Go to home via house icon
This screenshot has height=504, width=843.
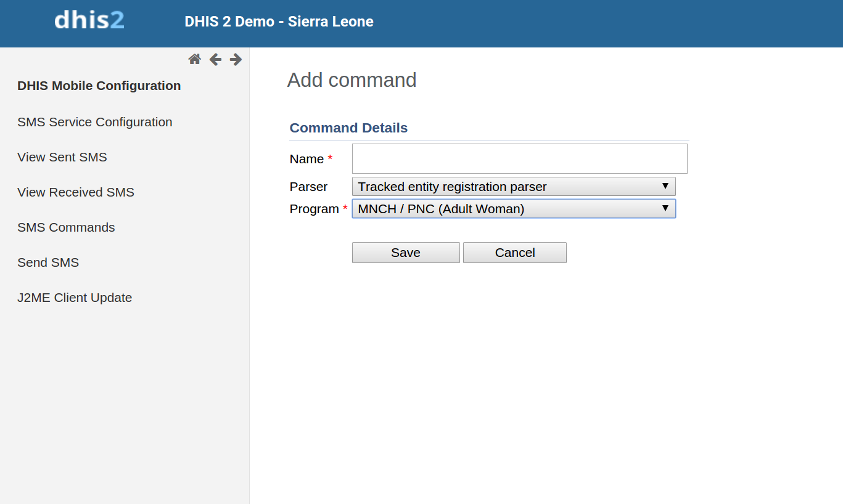[x=195, y=59]
